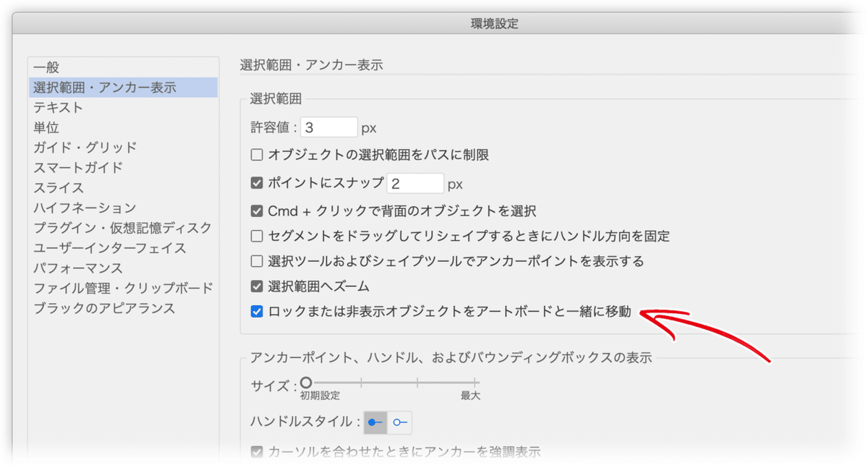Click the ポイントにスナップ value field
This screenshot has height=468, width=868.
pyautogui.click(x=415, y=183)
